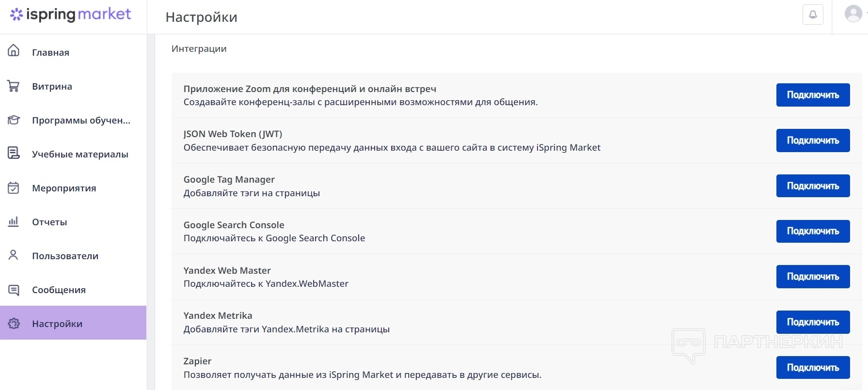Connect the Zoom conference integration
The width and height of the screenshot is (868, 390).
coord(813,95)
